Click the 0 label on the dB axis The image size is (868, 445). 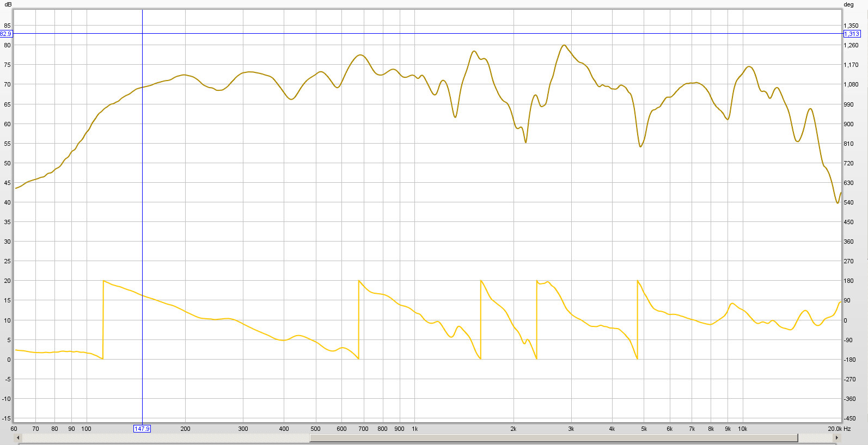tap(9, 360)
